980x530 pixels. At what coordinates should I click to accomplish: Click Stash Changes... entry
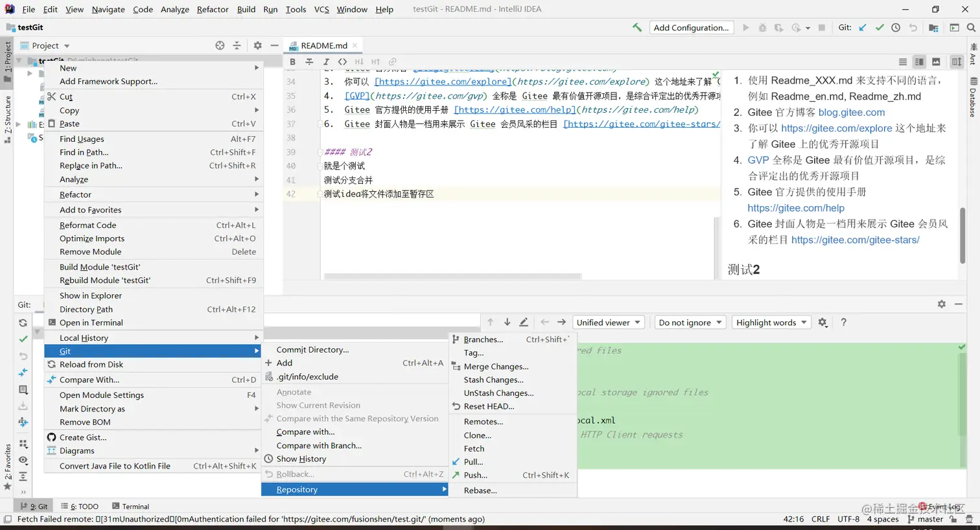point(512,380)
